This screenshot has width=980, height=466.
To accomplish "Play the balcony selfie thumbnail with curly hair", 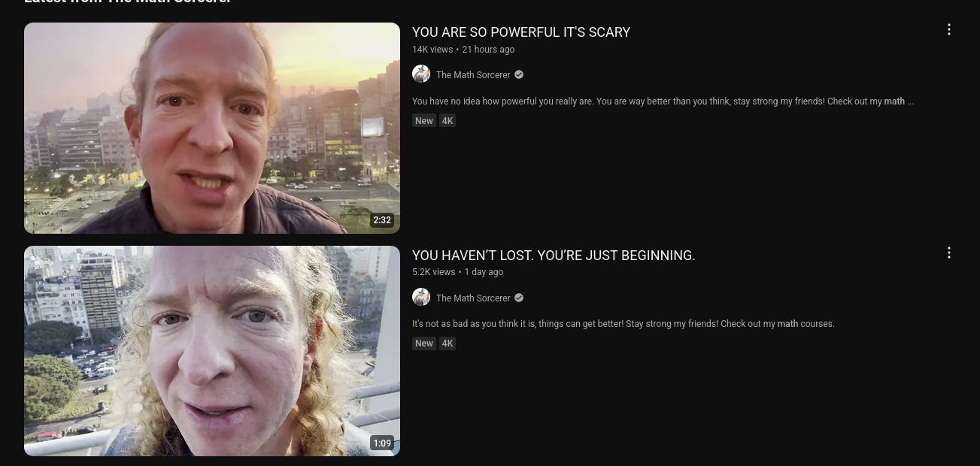I will click(x=212, y=351).
